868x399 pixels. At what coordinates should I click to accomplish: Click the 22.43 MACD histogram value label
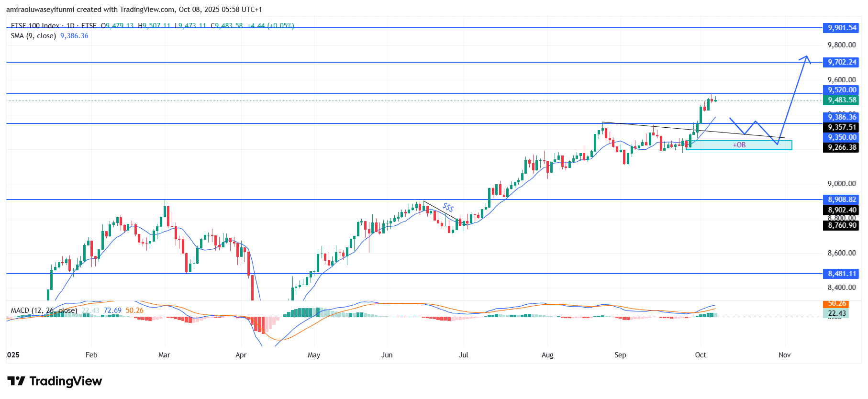pos(837,313)
